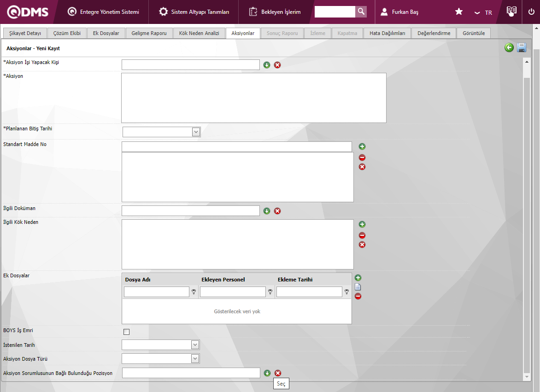Select a document for İlgili Doküman

[267, 211]
